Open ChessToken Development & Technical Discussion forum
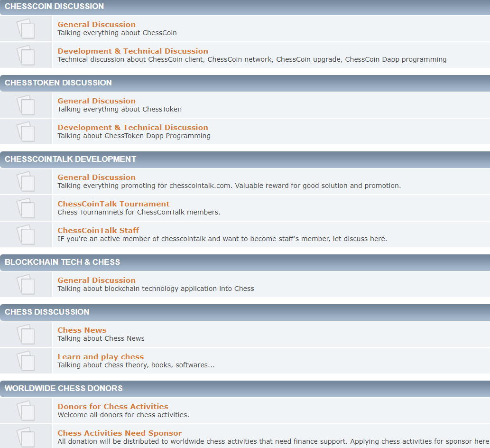Screen dimensions: 490x448 tap(133, 127)
